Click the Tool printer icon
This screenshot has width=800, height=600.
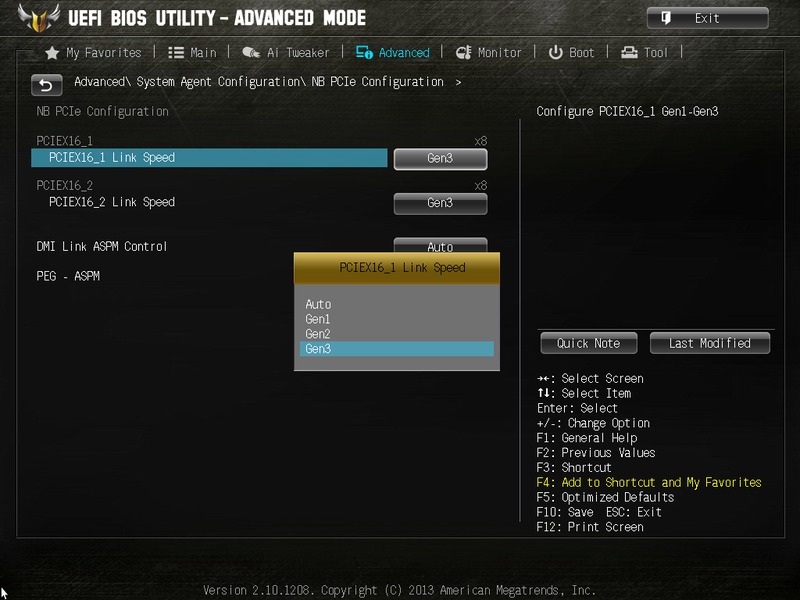pos(630,53)
